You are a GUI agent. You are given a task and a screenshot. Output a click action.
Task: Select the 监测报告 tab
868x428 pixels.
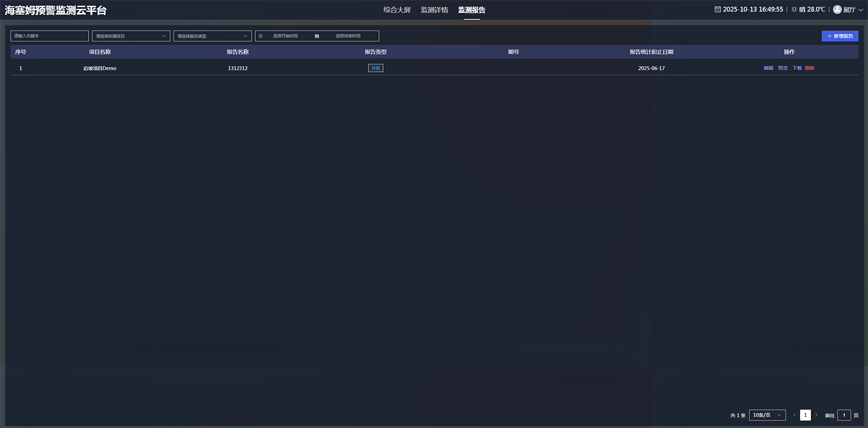click(472, 10)
